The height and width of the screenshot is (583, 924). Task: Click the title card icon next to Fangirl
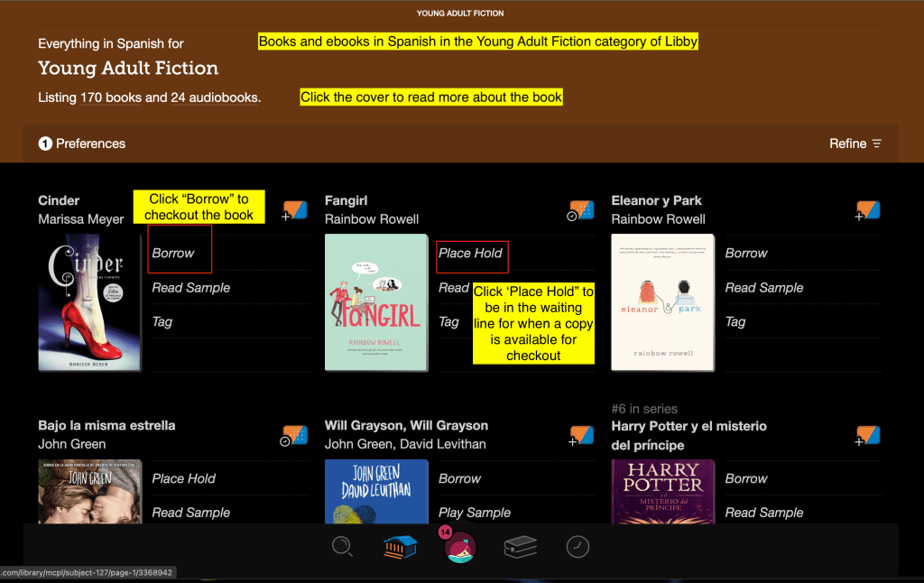[x=581, y=210]
